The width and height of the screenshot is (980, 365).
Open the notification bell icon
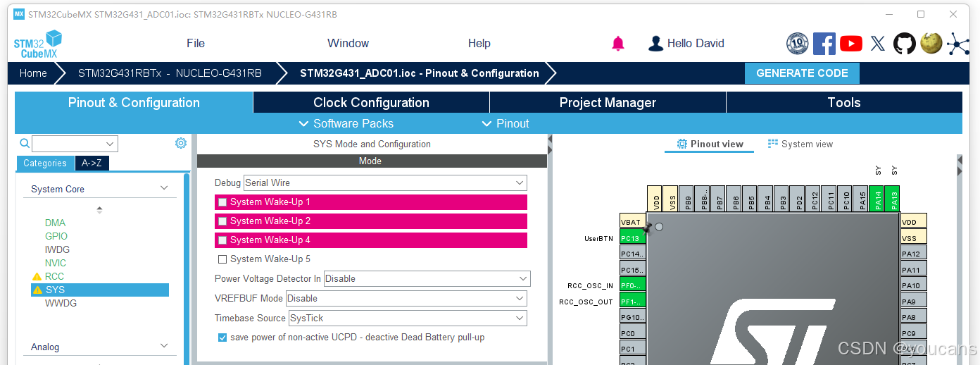(618, 44)
